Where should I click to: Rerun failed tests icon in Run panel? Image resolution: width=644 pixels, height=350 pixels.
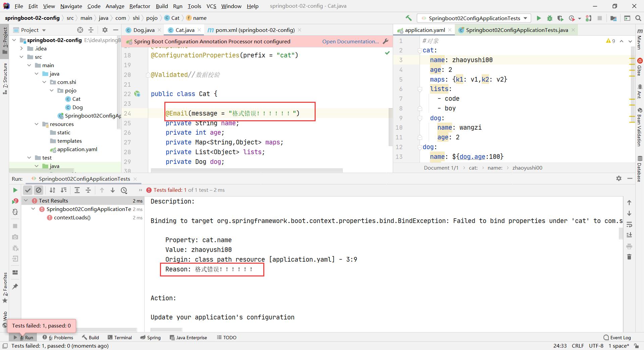[15, 201]
